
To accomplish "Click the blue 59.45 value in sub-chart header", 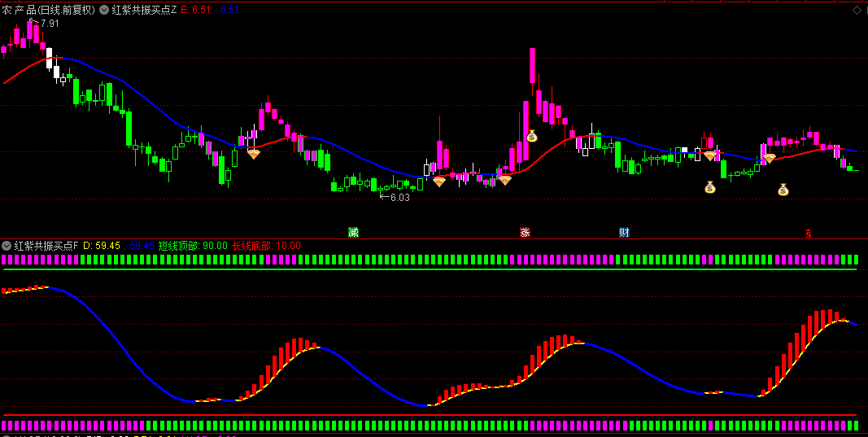I will [x=142, y=246].
